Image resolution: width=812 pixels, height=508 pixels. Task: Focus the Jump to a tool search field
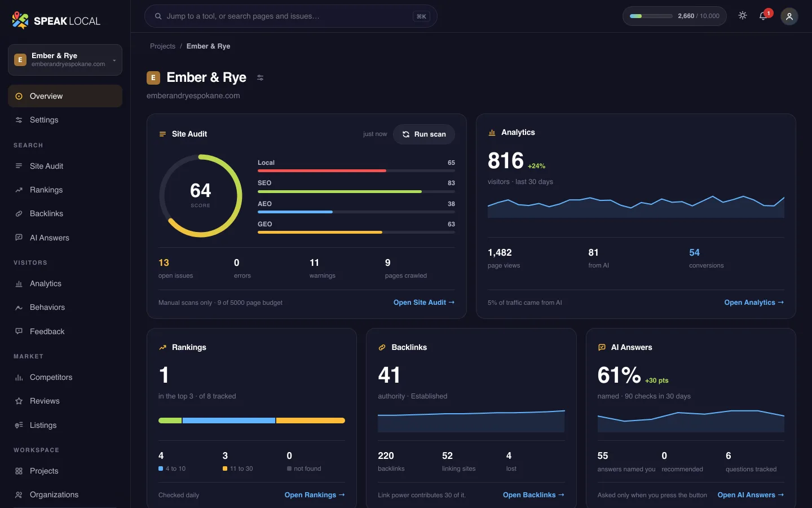pos(291,16)
